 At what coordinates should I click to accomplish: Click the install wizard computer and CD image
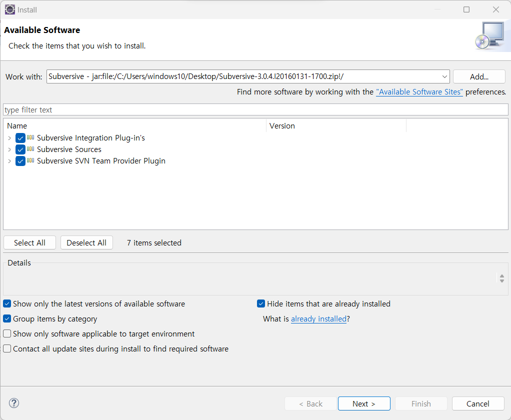pos(490,36)
